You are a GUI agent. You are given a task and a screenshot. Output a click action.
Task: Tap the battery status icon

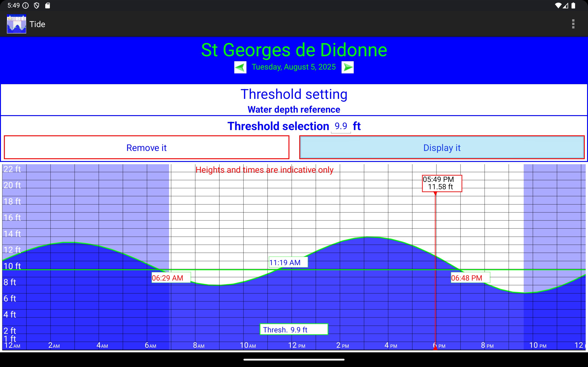(x=573, y=6)
